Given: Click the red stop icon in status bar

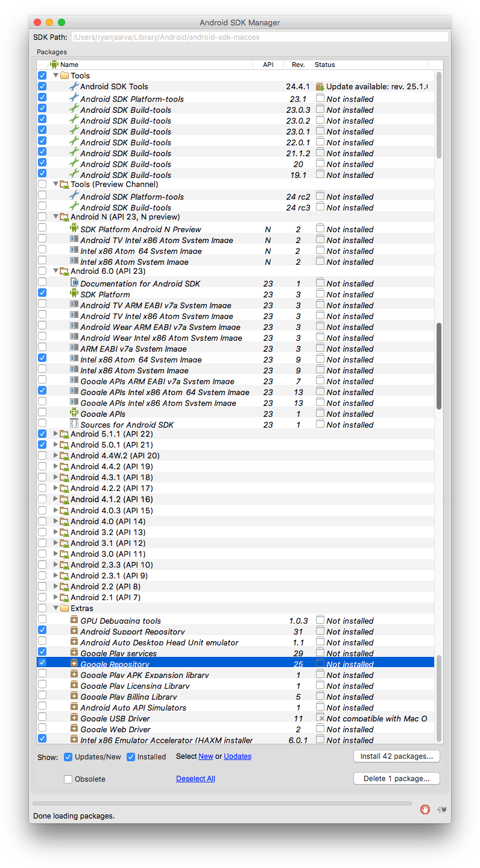Looking at the screenshot, I should [x=425, y=809].
